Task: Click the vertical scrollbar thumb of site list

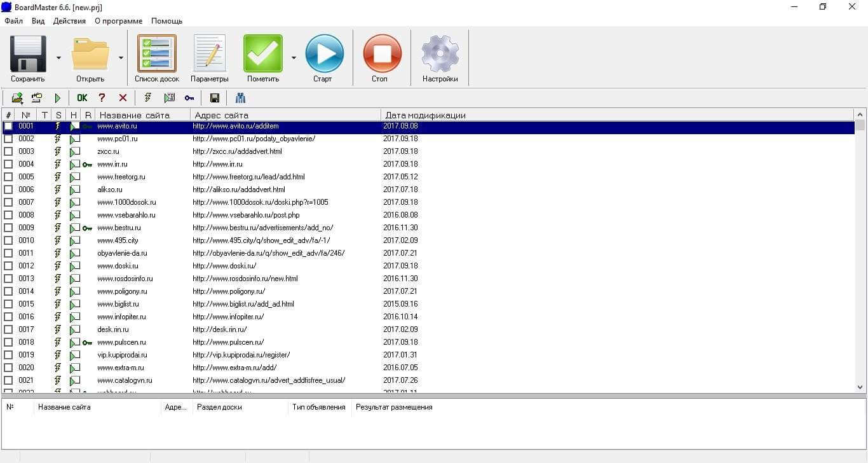Action: 860,125
